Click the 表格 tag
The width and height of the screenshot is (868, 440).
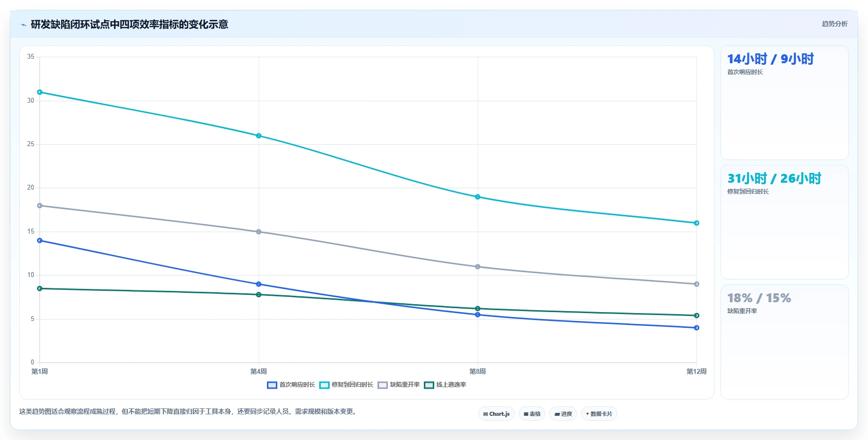[x=532, y=414]
